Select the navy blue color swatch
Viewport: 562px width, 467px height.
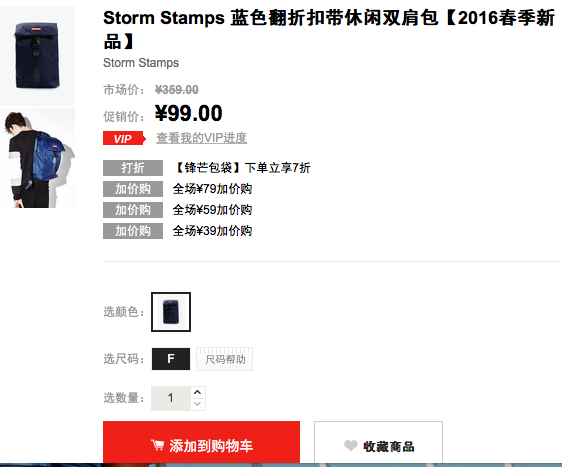[x=171, y=312]
